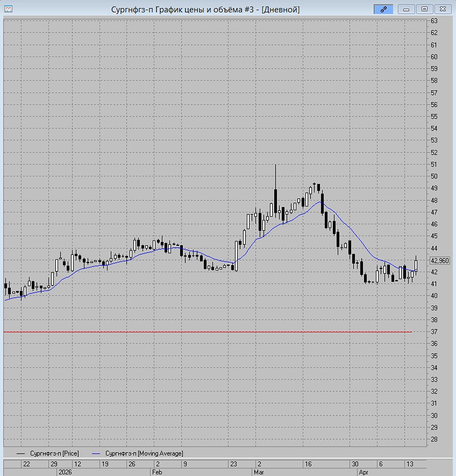The width and height of the screenshot is (456, 476).
Task: Click the 56 price axis label
Action: click(x=434, y=105)
